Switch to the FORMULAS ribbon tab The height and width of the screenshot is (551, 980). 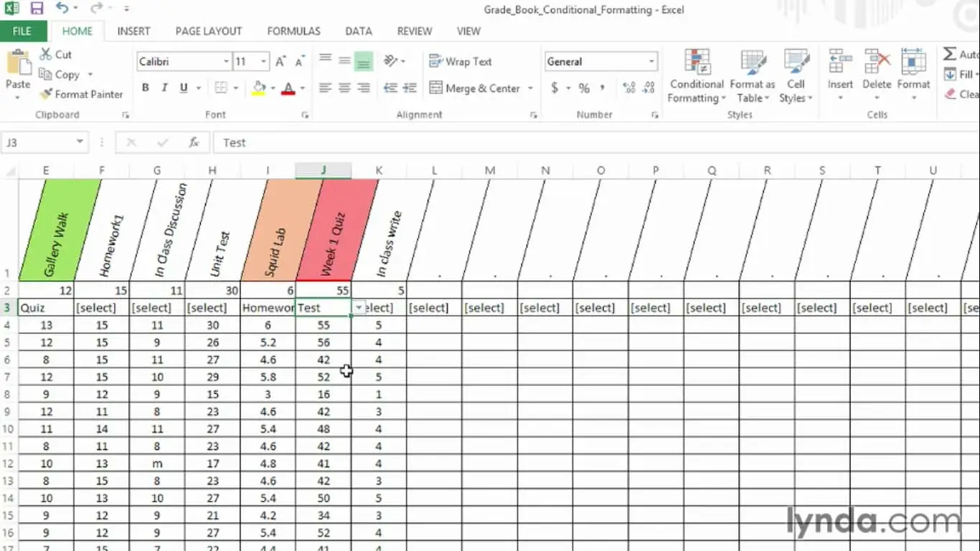293,31
